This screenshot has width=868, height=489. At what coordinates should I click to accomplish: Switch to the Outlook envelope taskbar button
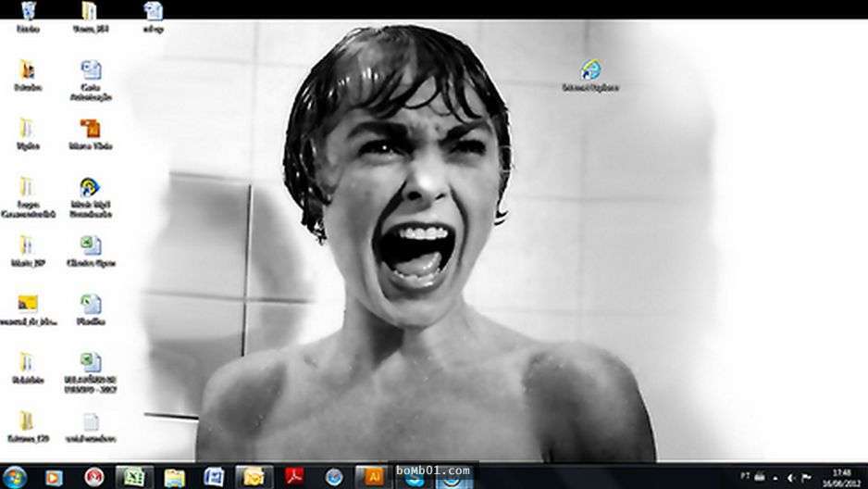tap(254, 477)
